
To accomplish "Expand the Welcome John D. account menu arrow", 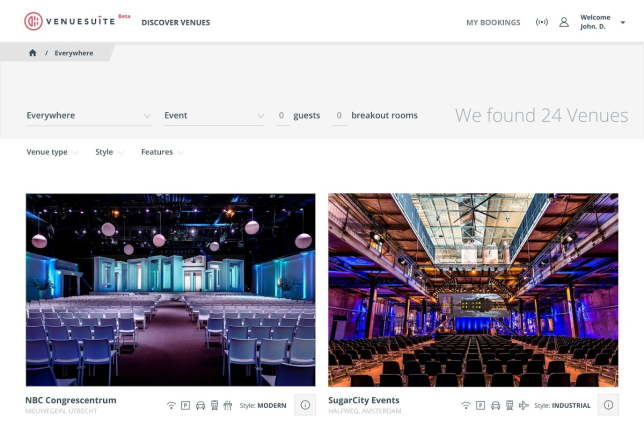I will [x=623, y=23].
